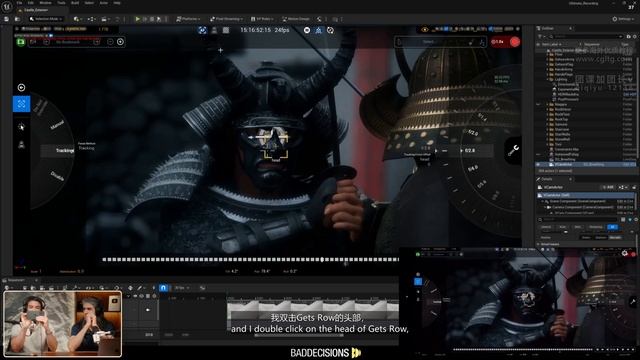
Task: Click the VCam back arrow circle icon
Action: coord(21,87)
